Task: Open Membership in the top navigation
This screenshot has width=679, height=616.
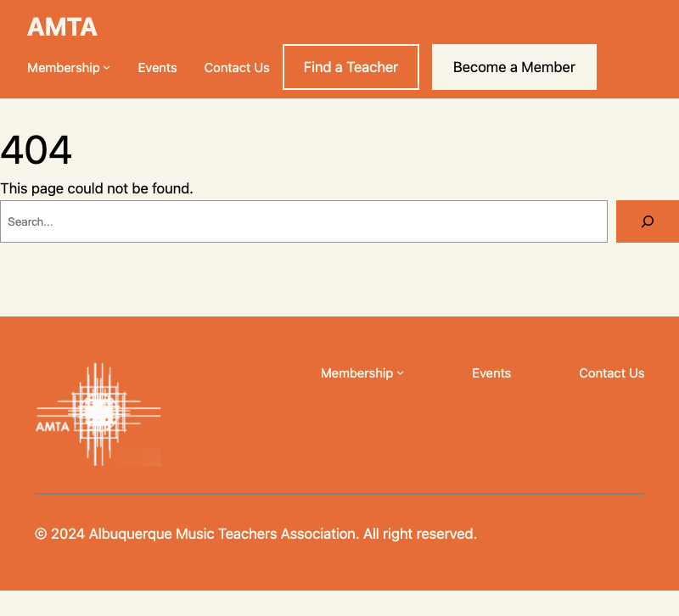Action: [64, 68]
